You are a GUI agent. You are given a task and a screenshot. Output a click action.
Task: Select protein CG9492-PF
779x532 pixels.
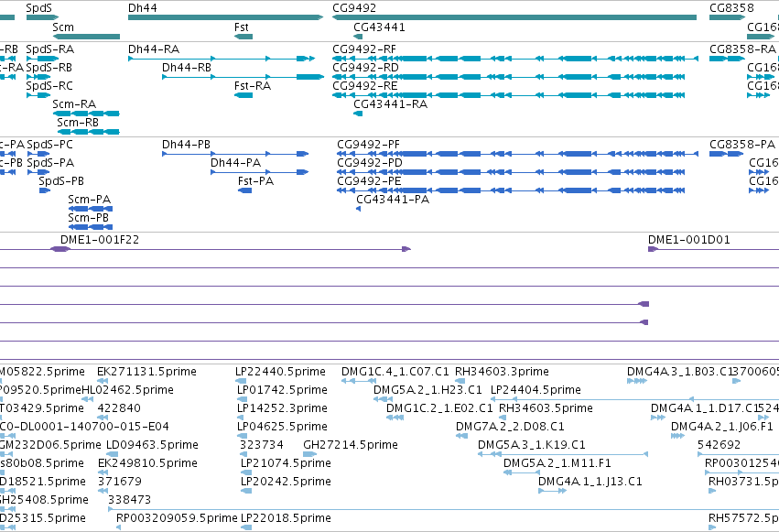tap(518, 154)
